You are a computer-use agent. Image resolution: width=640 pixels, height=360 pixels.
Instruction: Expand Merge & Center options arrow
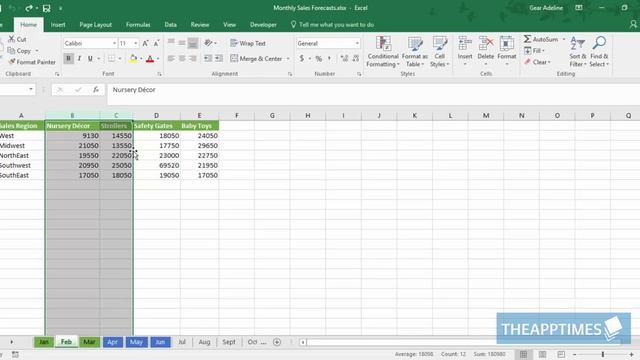[288, 59]
